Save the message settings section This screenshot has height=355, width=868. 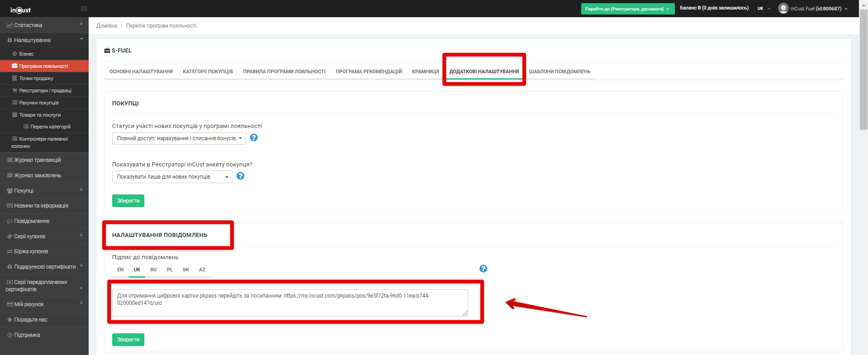coord(128,340)
